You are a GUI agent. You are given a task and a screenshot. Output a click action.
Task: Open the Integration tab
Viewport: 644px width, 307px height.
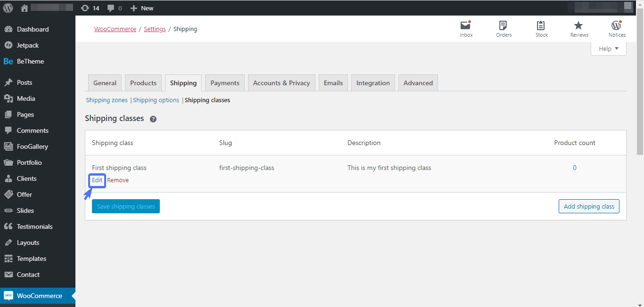click(373, 83)
